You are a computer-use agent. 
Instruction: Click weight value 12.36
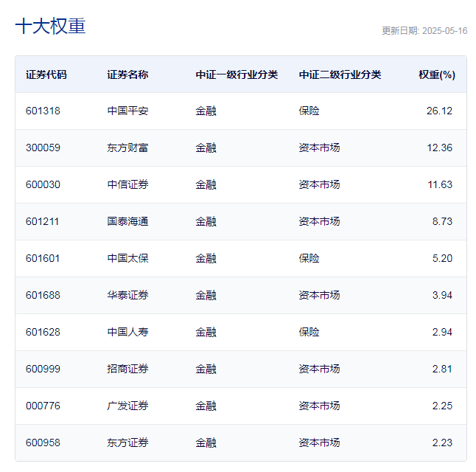(x=440, y=147)
